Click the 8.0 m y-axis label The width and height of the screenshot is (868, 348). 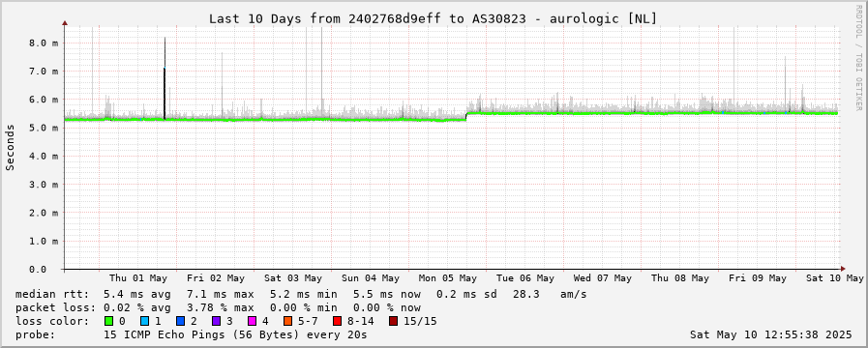[44, 43]
